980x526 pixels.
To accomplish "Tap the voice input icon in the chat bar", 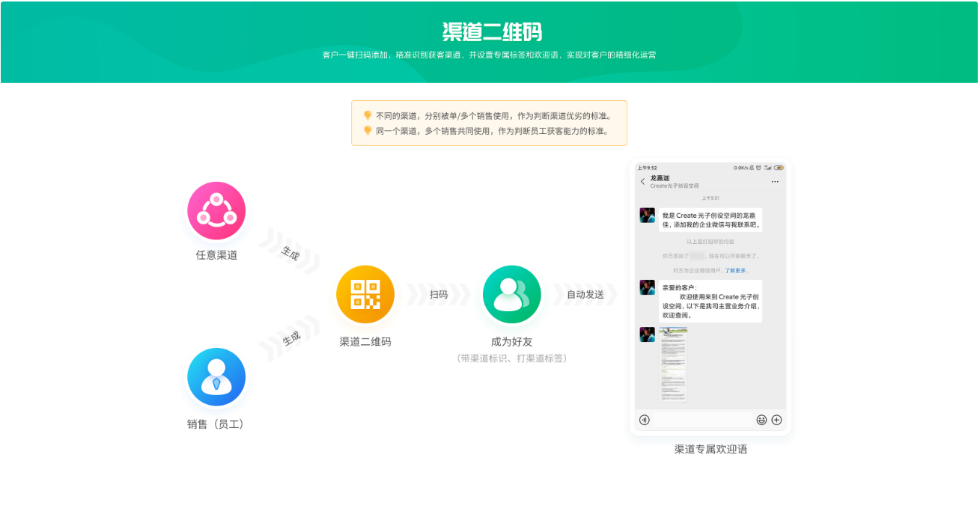I will point(645,420).
